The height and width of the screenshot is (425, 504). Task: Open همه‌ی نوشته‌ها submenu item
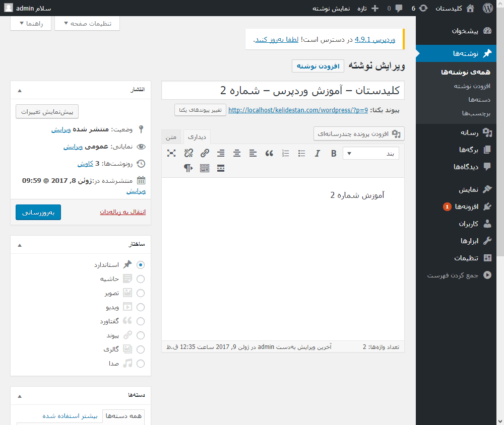tap(465, 73)
